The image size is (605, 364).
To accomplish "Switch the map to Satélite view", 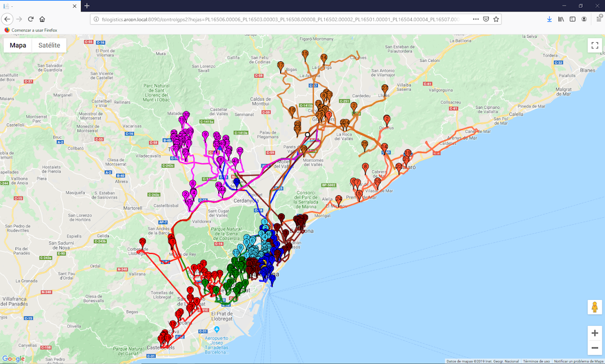I will click(49, 45).
